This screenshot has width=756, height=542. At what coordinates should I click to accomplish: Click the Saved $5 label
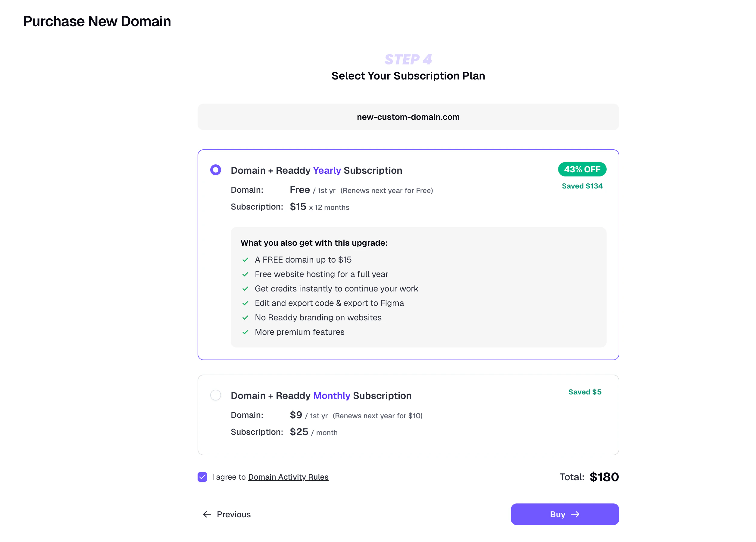585,392
